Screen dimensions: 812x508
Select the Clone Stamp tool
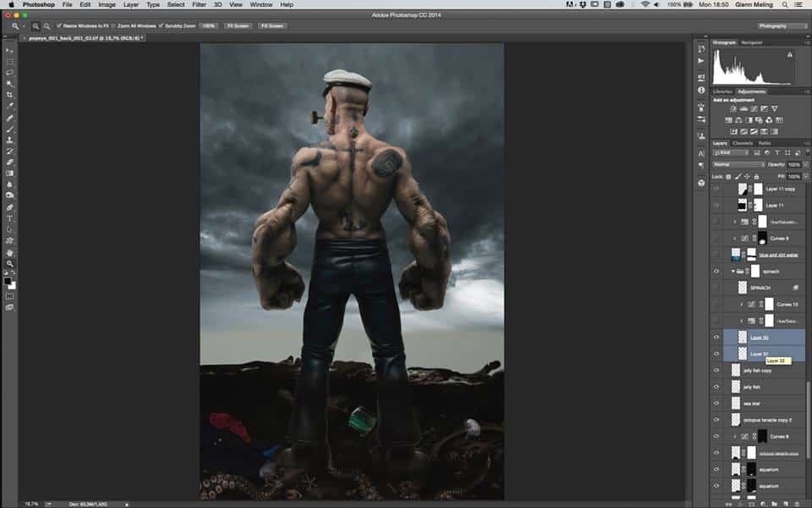point(10,140)
